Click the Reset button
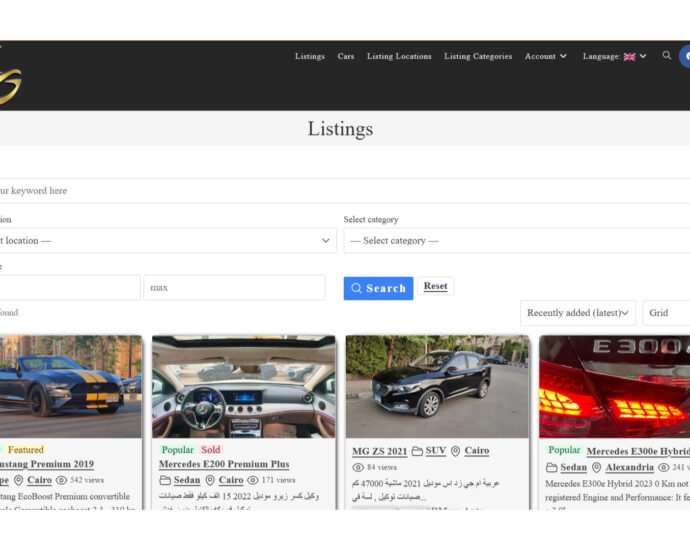 (435, 286)
